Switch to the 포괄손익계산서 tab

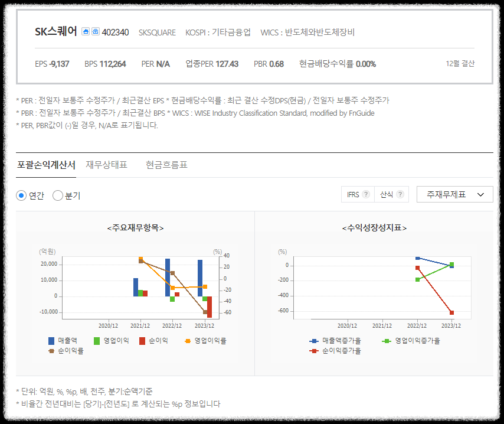click(x=46, y=165)
